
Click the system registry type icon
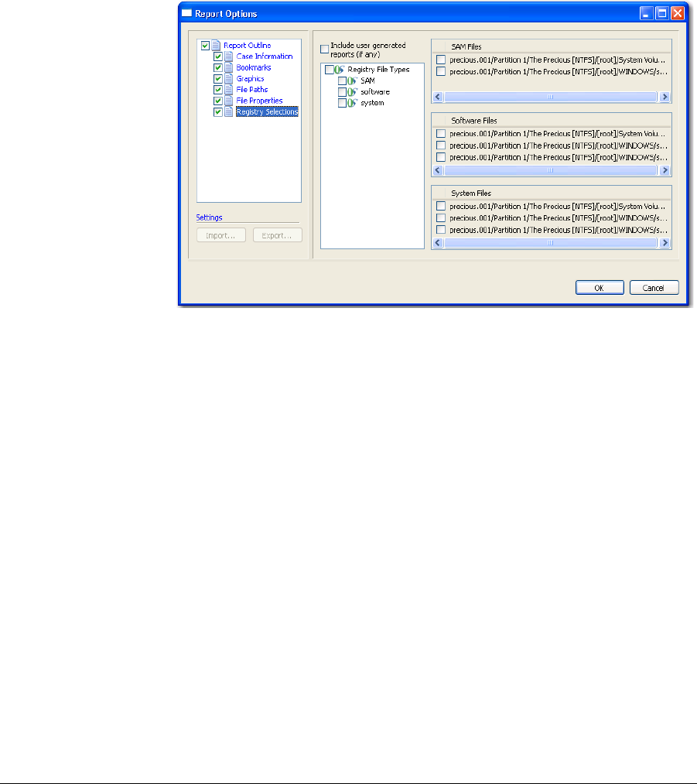click(x=353, y=102)
